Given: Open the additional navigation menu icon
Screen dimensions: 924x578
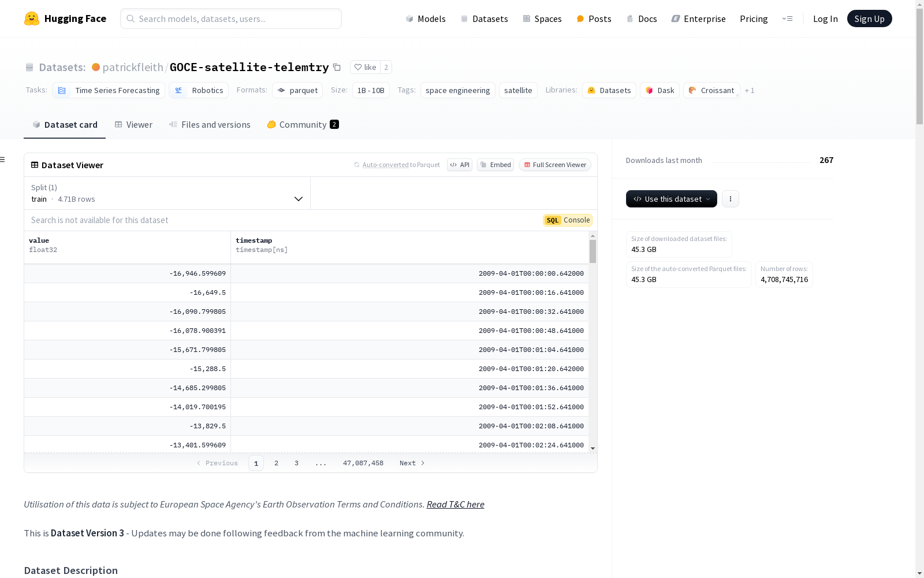Looking at the screenshot, I should tap(787, 18).
